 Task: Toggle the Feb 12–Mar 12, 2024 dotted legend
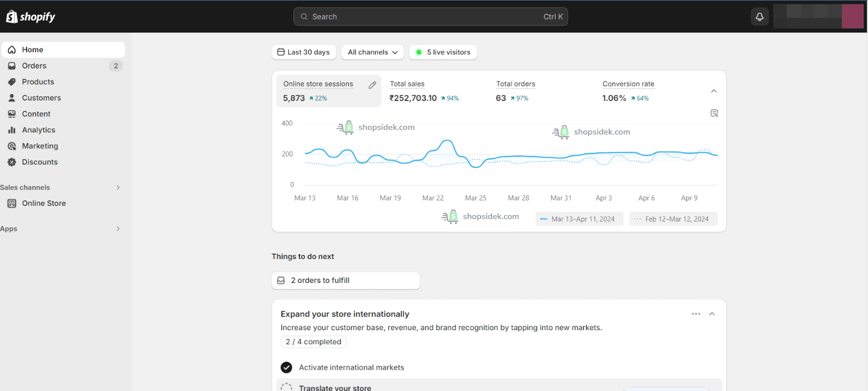click(x=673, y=219)
